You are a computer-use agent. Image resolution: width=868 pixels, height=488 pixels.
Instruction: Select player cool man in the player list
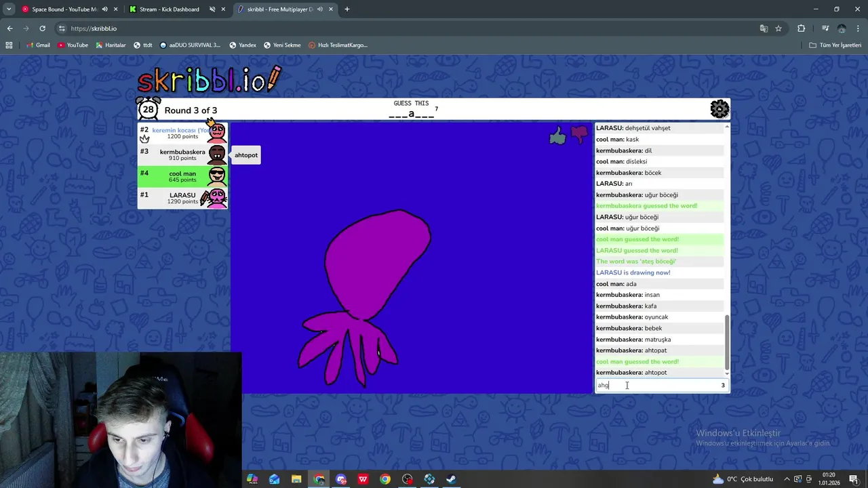point(182,176)
